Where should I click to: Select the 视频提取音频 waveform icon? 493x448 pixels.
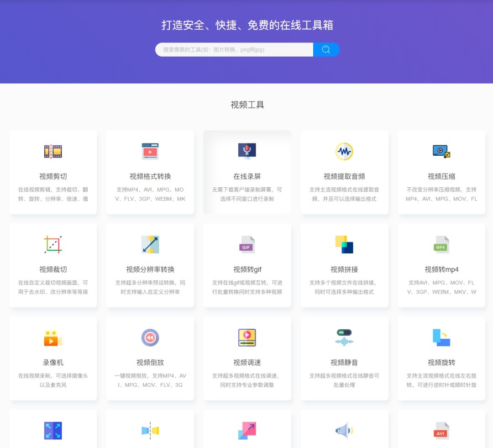[x=344, y=151]
